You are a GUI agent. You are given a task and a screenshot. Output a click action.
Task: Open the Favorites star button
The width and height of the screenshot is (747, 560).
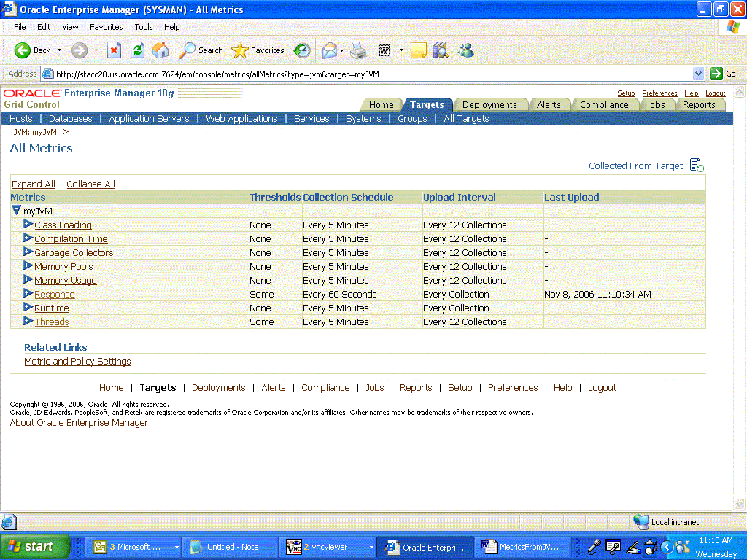pos(258,50)
